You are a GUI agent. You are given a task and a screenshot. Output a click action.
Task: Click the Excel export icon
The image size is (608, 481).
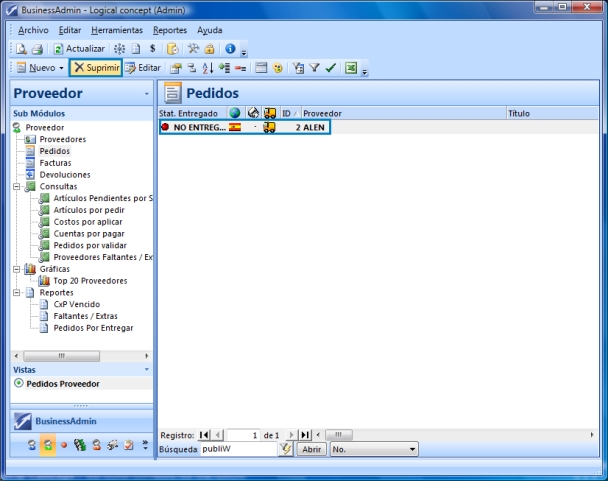(x=351, y=68)
